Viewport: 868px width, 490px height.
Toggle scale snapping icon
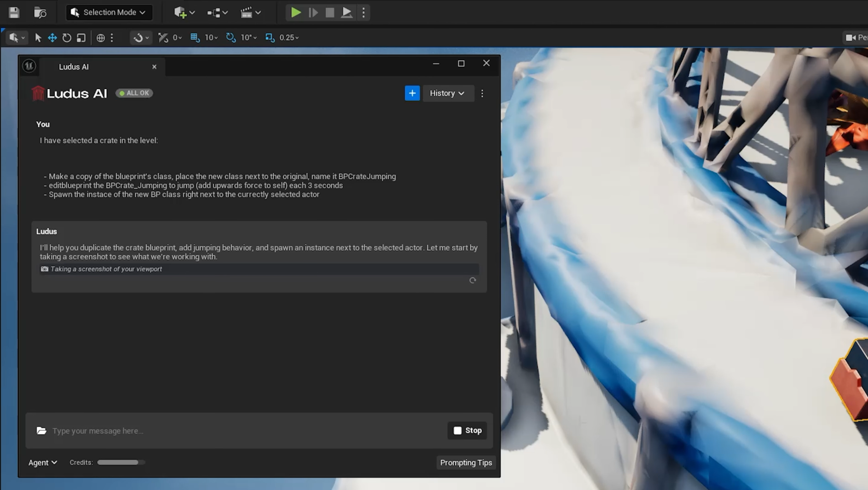pos(270,37)
